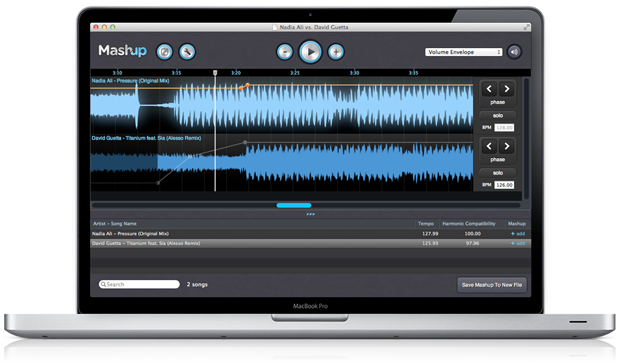Shift Nadia Ali track phase right
Screen dimensions: 620x362
tap(507, 89)
